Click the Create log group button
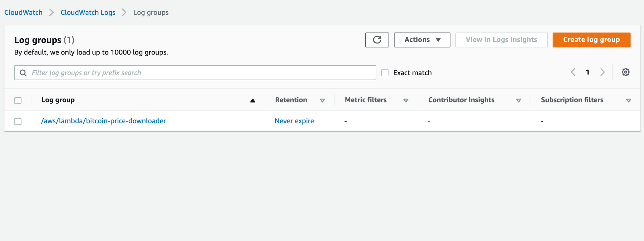The height and width of the screenshot is (241, 644). [x=592, y=40]
